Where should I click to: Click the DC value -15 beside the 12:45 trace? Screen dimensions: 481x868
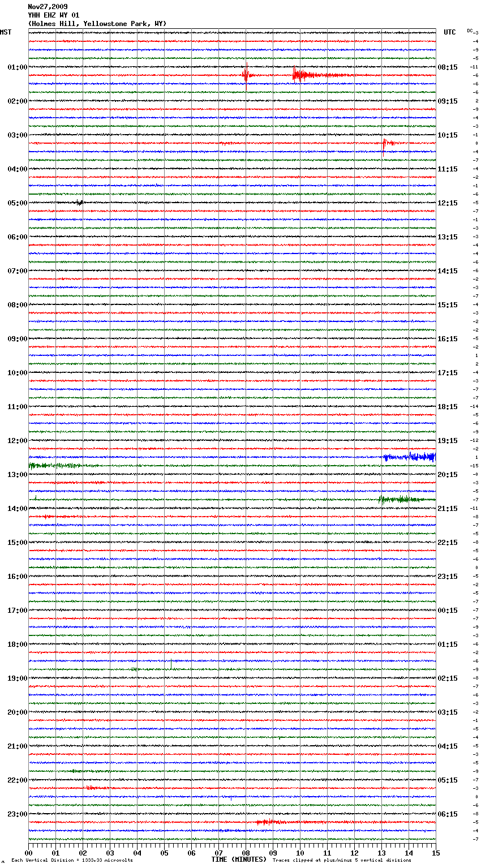tap(474, 466)
